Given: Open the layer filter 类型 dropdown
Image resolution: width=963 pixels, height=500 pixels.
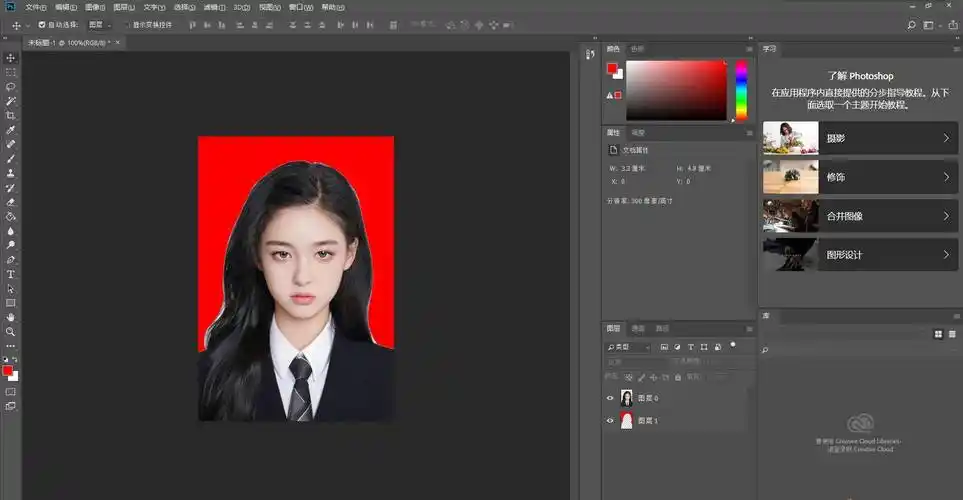Looking at the screenshot, I should (x=628, y=347).
